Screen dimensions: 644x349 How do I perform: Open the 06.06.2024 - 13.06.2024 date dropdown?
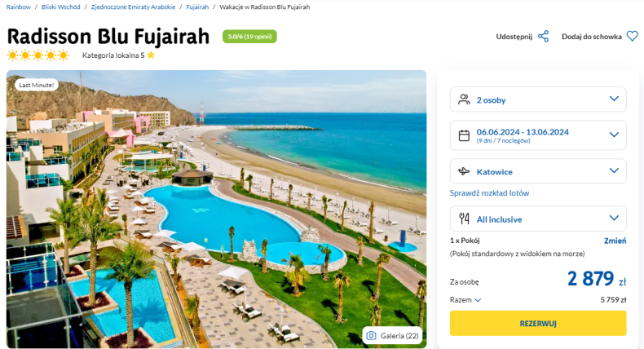click(x=538, y=135)
